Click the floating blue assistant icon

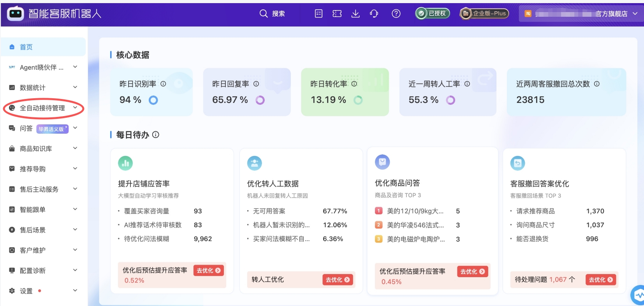(x=638, y=295)
